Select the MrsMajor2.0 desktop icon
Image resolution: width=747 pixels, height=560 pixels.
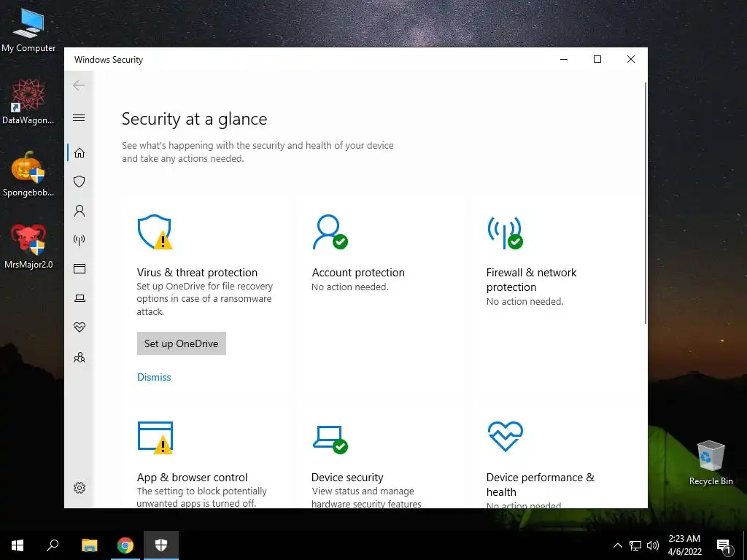pyautogui.click(x=28, y=246)
